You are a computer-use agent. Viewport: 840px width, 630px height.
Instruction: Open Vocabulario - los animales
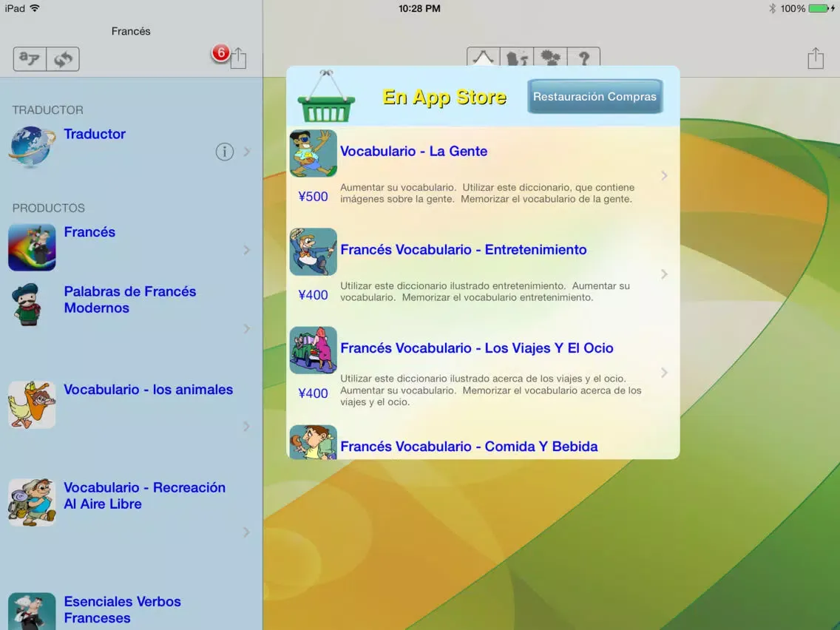[x=149, y=390]
